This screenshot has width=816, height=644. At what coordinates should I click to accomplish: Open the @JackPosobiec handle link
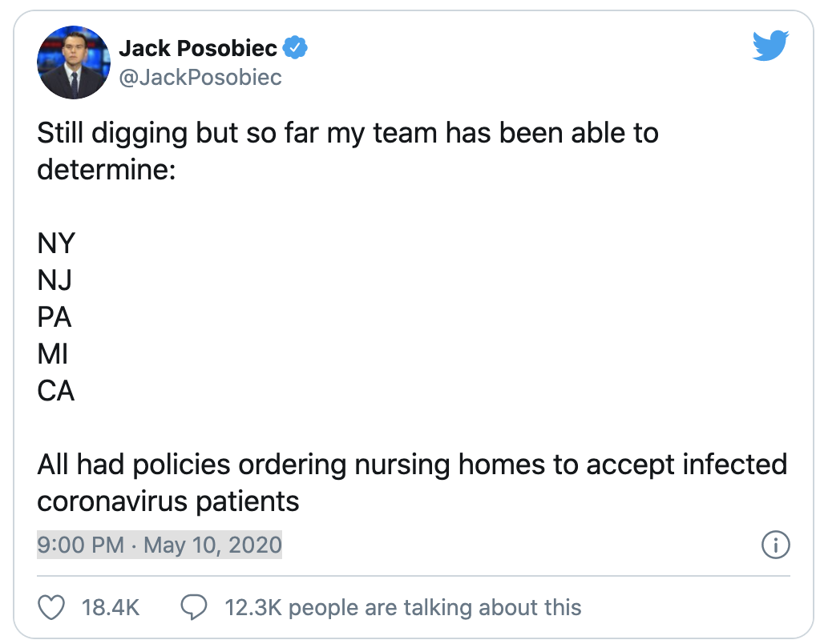click(200, 78)
